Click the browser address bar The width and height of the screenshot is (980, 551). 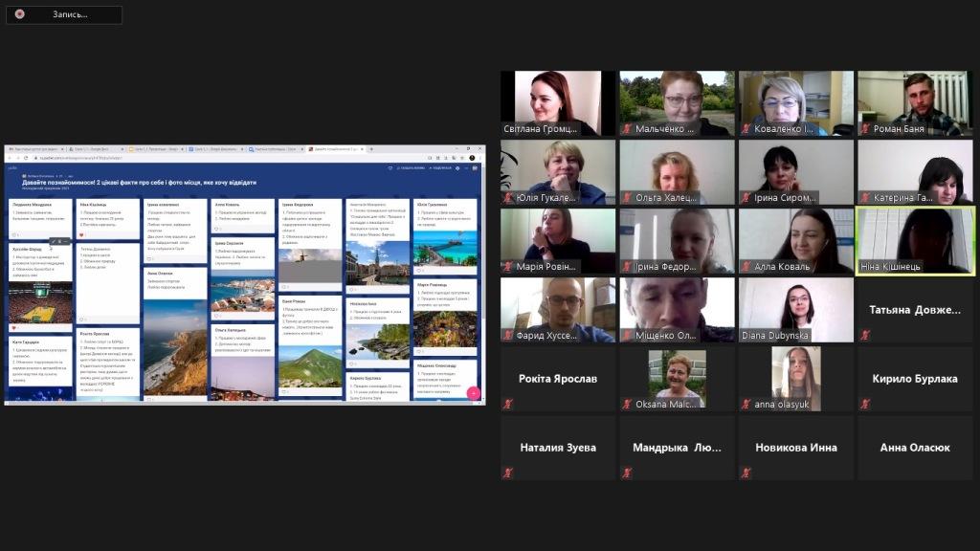[x=228, y=158]
